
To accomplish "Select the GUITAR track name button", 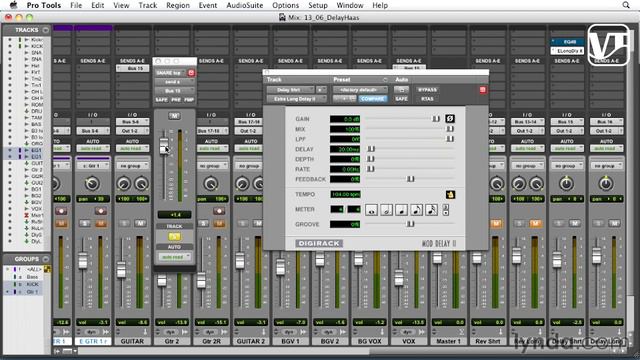I will tap(132, 341).
